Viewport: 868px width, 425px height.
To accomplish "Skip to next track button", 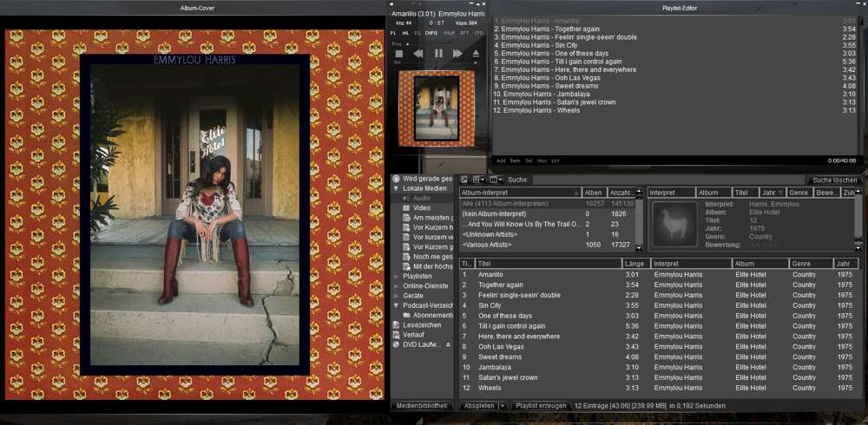I will (x=457, y=54).
